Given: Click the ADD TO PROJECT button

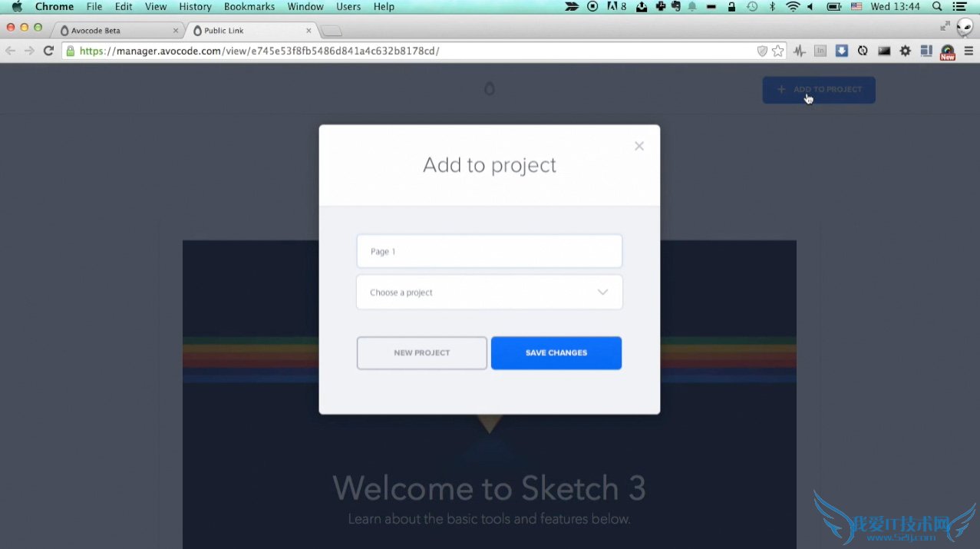Looking at the screenshot, I should 819,90.
